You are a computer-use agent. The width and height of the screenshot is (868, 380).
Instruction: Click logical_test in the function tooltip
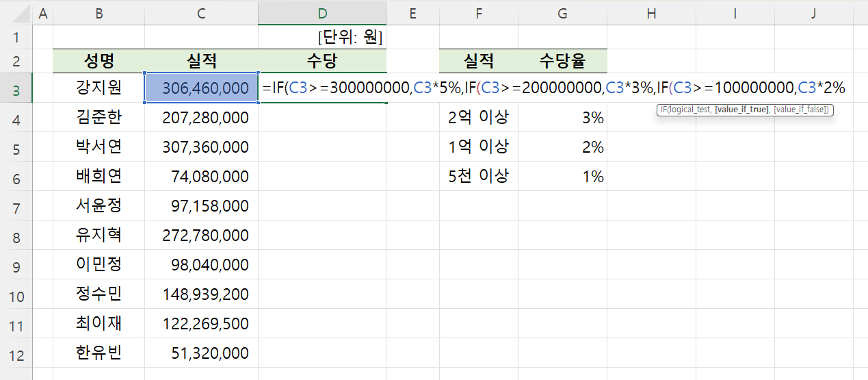coord(689,110)
